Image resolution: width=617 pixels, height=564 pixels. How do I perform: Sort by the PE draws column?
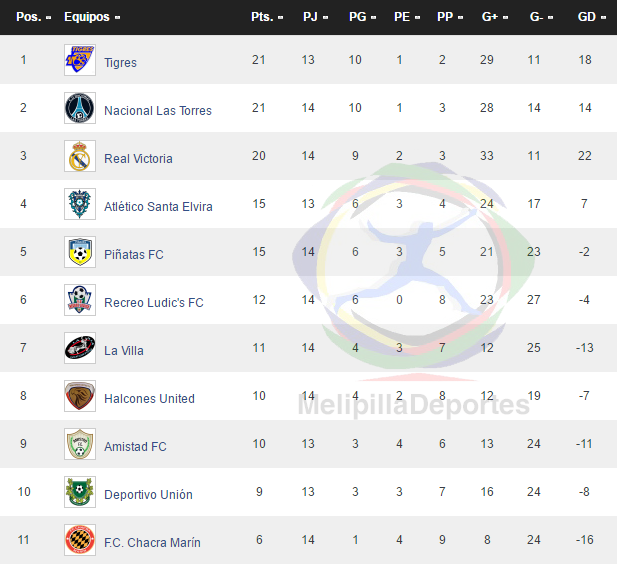(407, 17)
